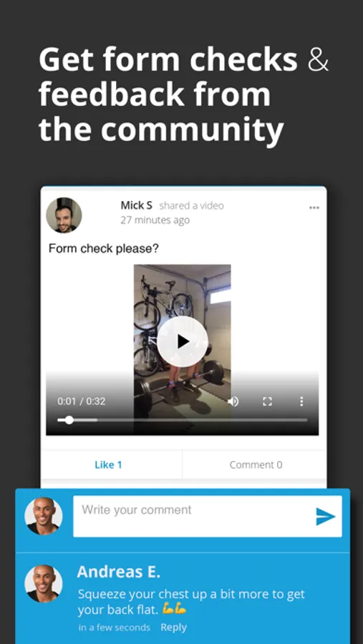
Task: Mute the video volume speaker icon
Action: 233,401
